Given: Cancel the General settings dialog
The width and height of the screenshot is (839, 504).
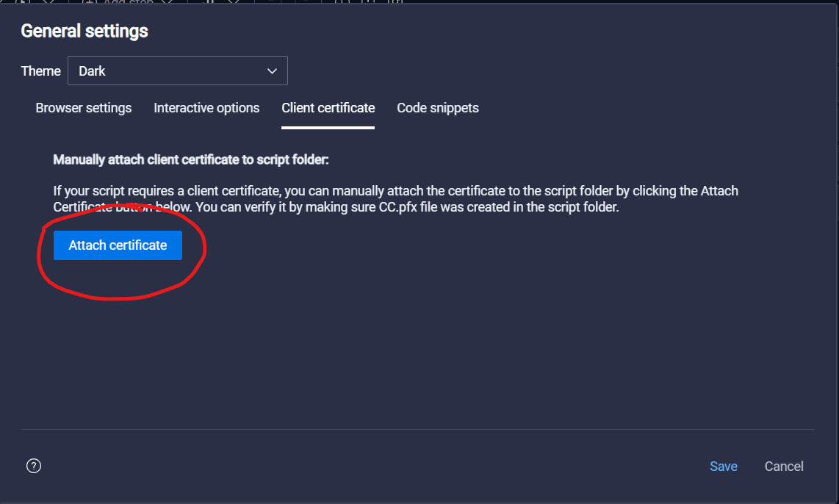Looking at the screenshot, I should tap(784, 467).
